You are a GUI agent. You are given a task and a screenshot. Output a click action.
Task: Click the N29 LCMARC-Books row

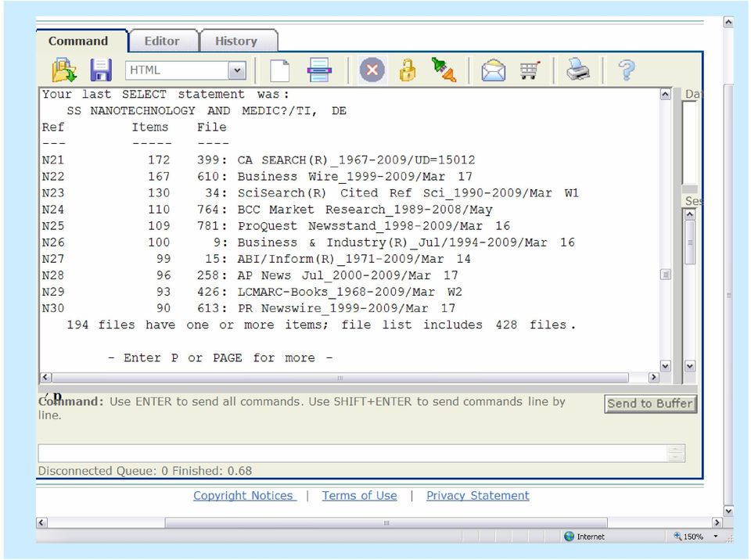(x=252, y=292)
